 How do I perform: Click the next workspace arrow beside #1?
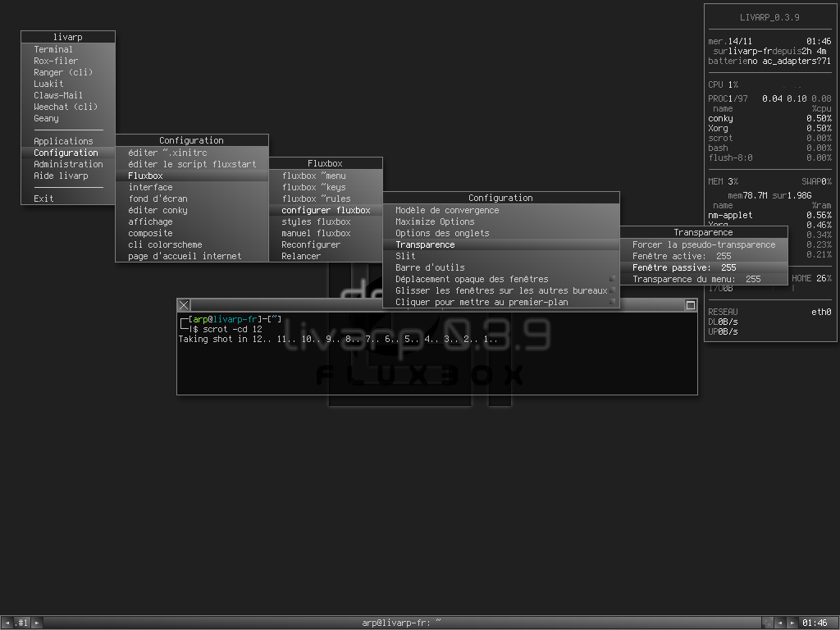tap(37, 623)
